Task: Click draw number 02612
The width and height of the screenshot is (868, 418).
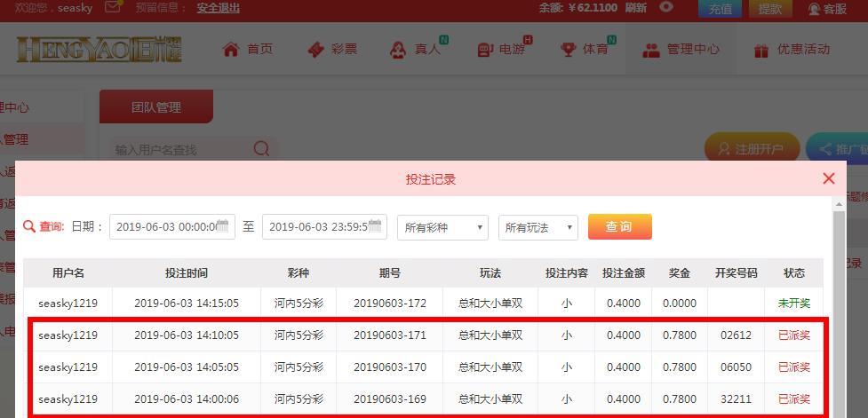Action: tap(736, 335)
